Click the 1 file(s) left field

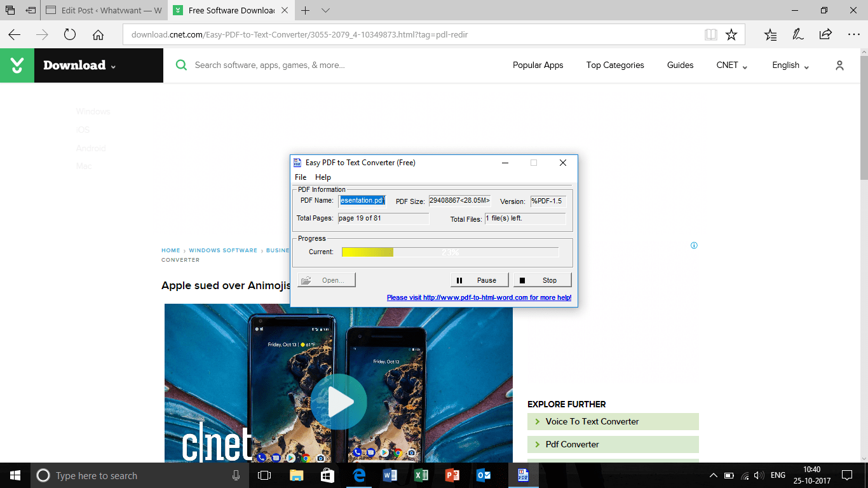point(525,219)
